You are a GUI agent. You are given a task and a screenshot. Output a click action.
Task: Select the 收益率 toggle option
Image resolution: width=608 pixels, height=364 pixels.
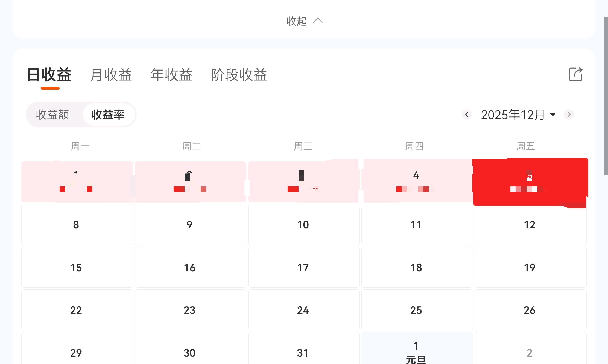pyautogui.click(x=108, y=115)
